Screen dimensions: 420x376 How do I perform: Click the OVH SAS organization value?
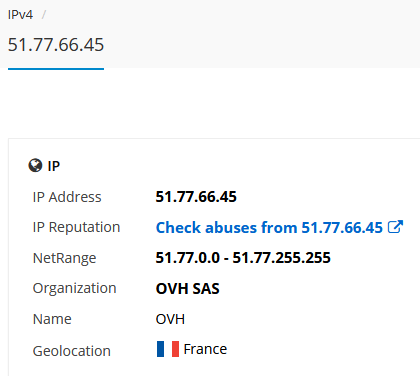[187, 289]
